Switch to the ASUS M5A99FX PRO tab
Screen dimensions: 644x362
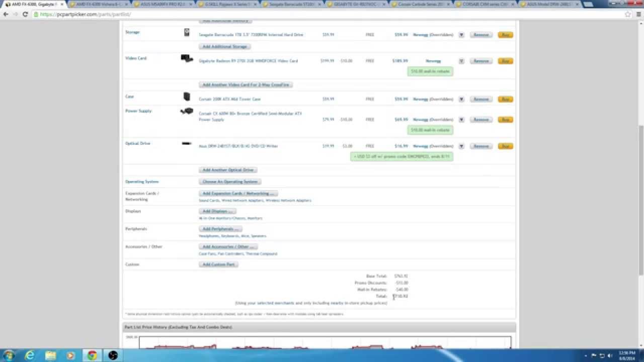tap(163, 4)
